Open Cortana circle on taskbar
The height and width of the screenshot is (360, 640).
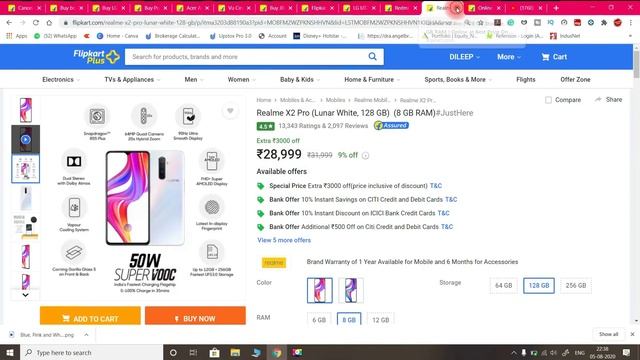pyautogui.click(x=173, y=352)
